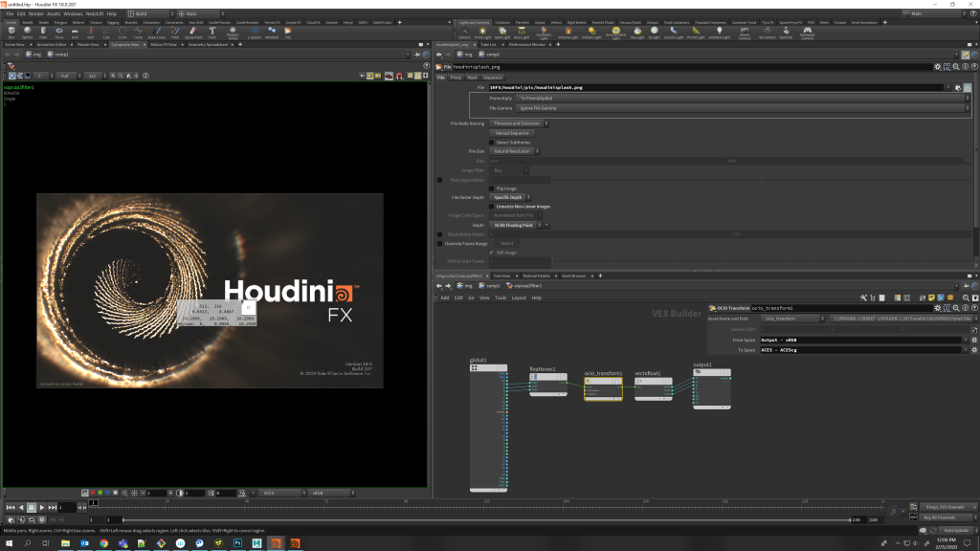Add a Spot Light from shelf
The height and width of the screenshot is (551, 980).
[x=502, y=33]
